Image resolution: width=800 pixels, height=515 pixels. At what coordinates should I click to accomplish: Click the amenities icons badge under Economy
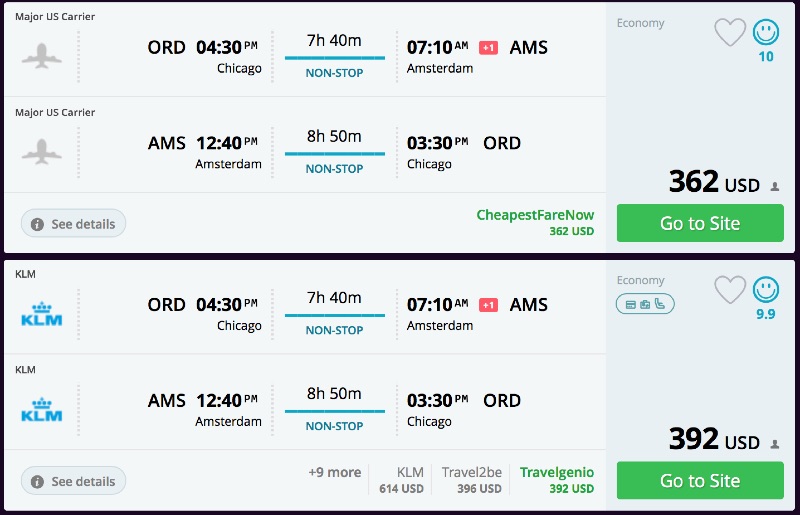[645, 303]
